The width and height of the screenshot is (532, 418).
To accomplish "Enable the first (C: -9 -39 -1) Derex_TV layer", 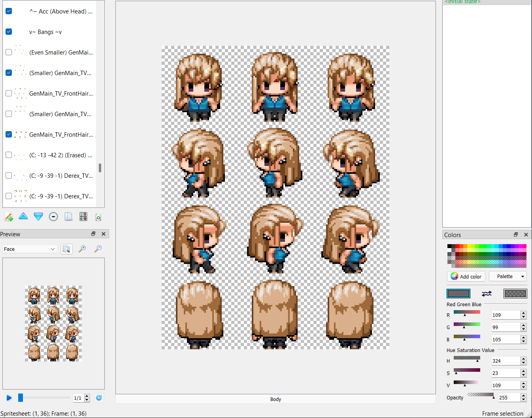I will (x=9, y=175).
